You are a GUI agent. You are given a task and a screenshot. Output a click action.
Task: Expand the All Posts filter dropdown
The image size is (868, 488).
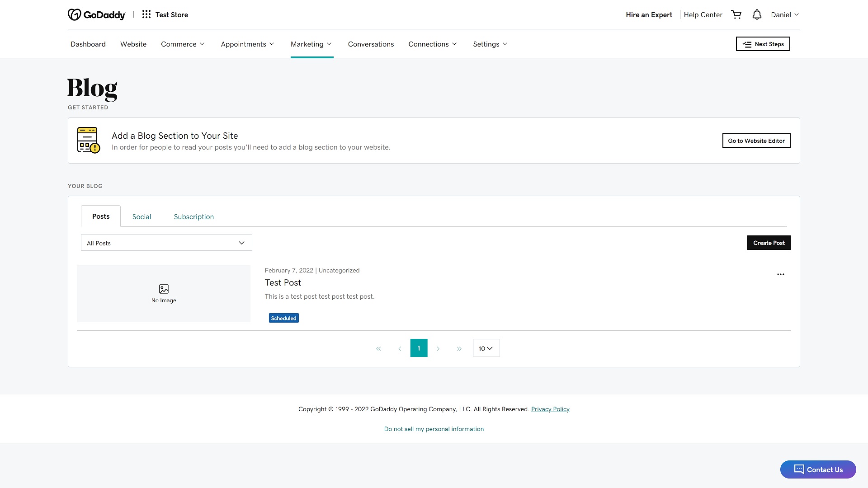pos(166,243)
